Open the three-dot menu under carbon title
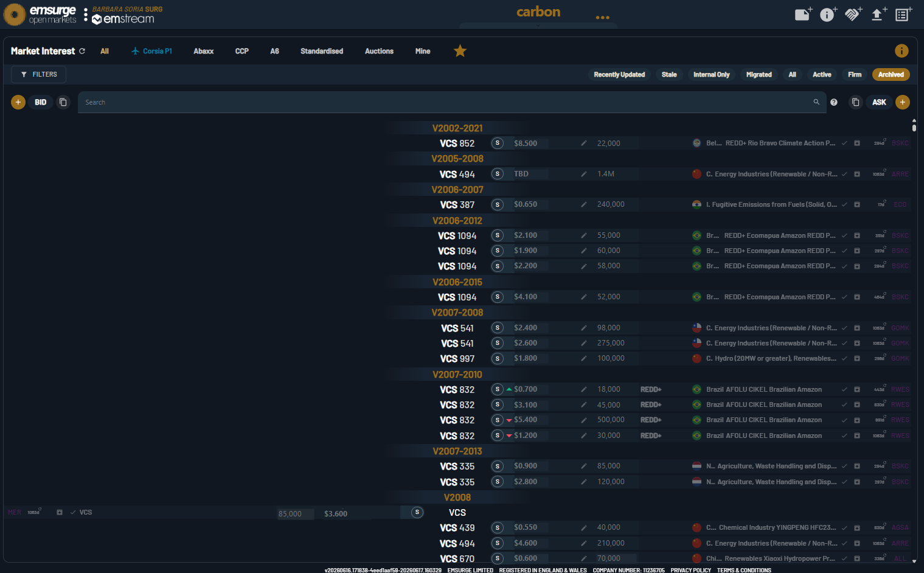The image size is (924, 573). (602, 18)
